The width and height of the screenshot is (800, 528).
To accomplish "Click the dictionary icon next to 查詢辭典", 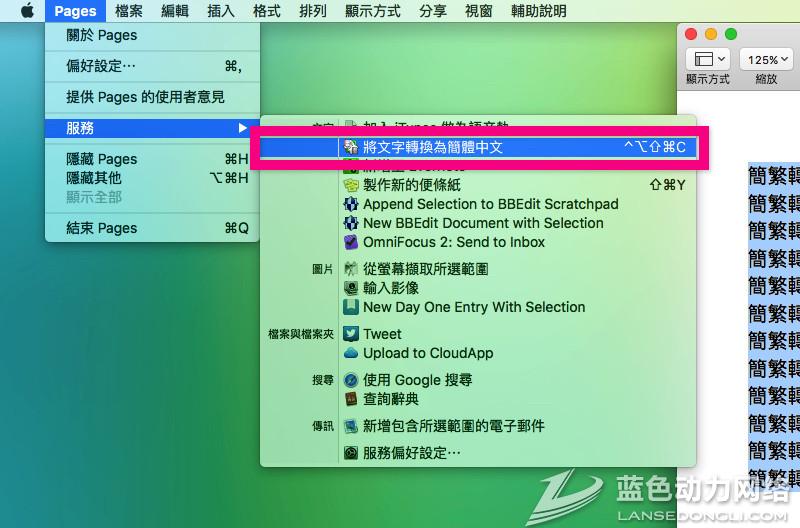I will (x=351, y=399).
